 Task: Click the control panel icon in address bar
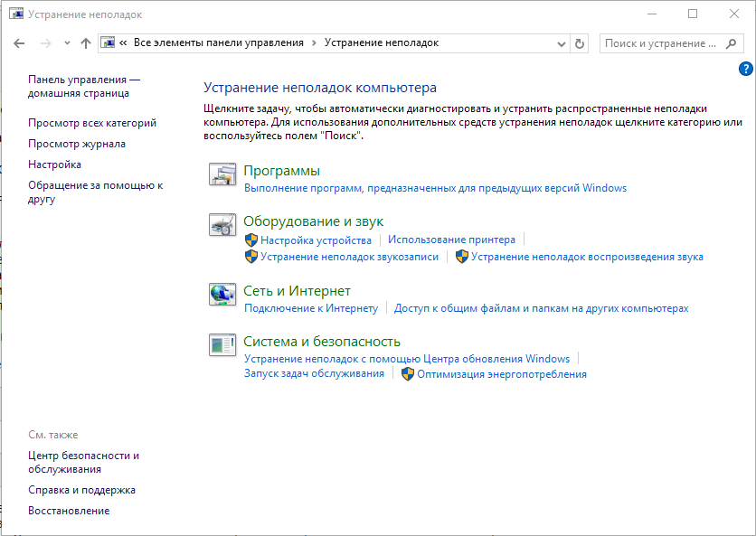click(x=108, y=42)
